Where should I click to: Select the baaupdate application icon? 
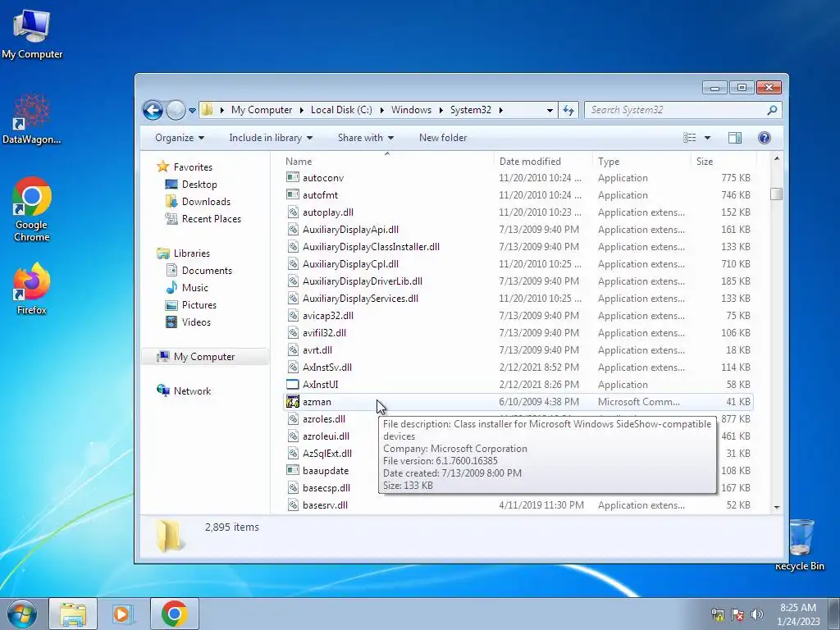(293, 470)
